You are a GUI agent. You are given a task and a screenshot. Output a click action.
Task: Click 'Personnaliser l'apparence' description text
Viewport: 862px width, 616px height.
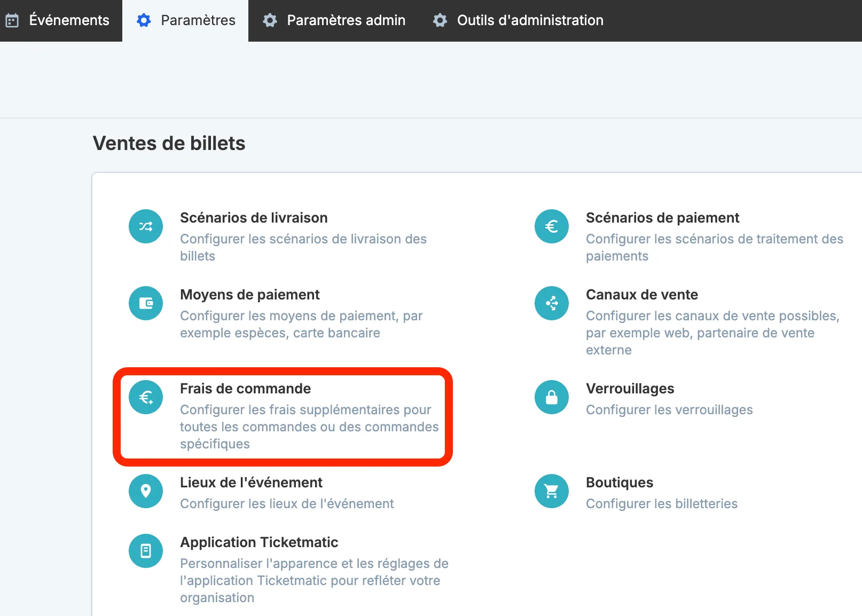point(314,581)
